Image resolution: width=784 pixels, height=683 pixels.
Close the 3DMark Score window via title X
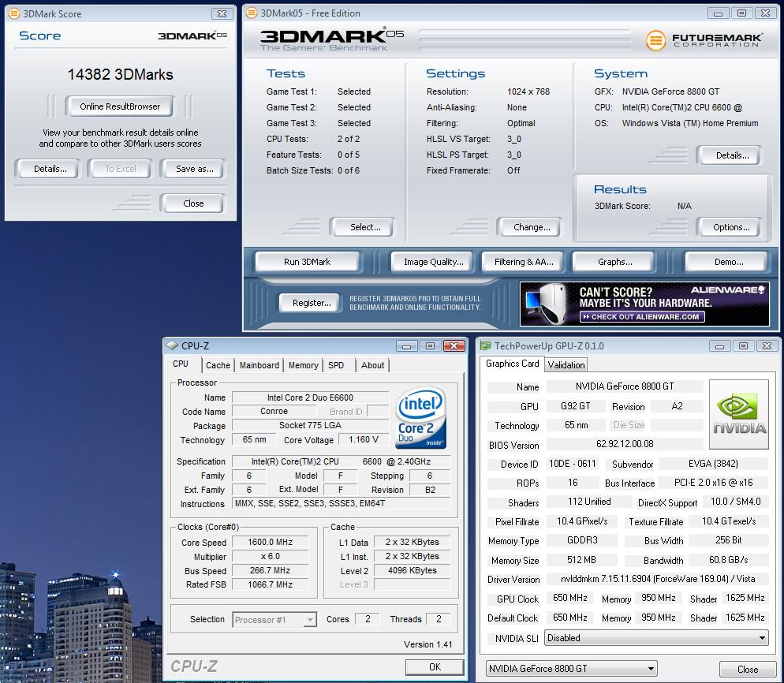pyautogui.click(x=222, y=13)
